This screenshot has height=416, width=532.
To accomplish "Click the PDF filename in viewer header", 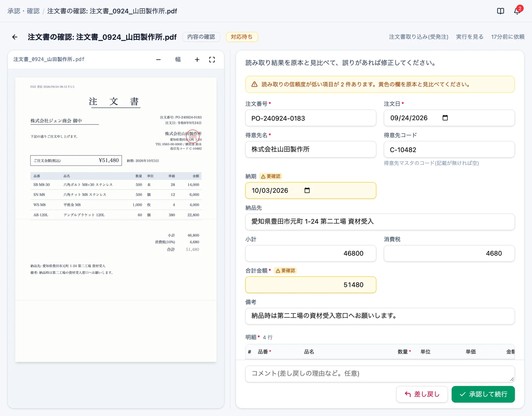I will 49,59.
